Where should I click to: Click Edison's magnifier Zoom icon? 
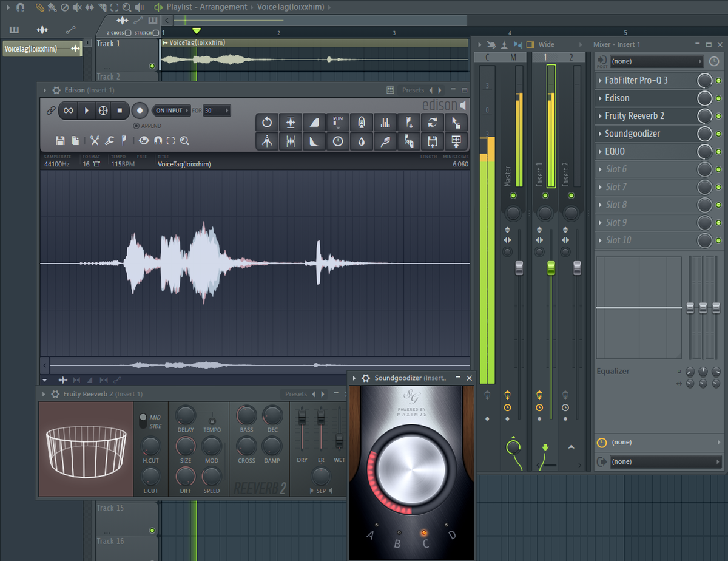tap(184, 141)
